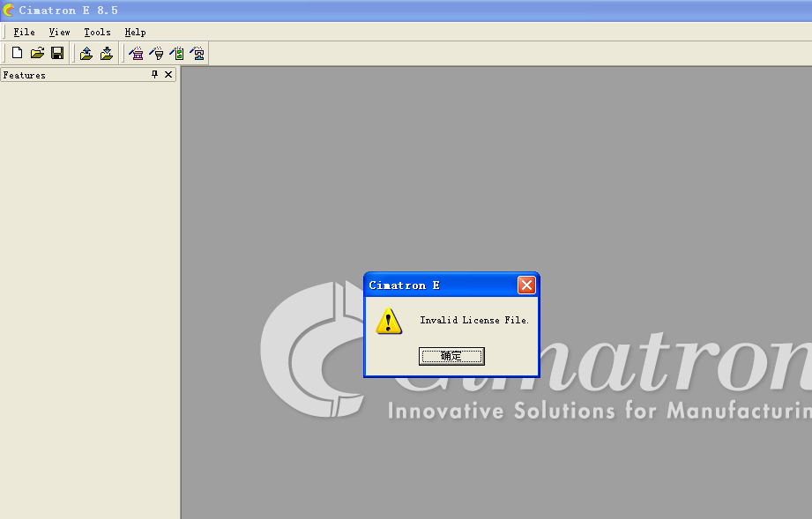This screenshot has width=812, height=519.
Task: Save the current document
Action: coord(56,52)
